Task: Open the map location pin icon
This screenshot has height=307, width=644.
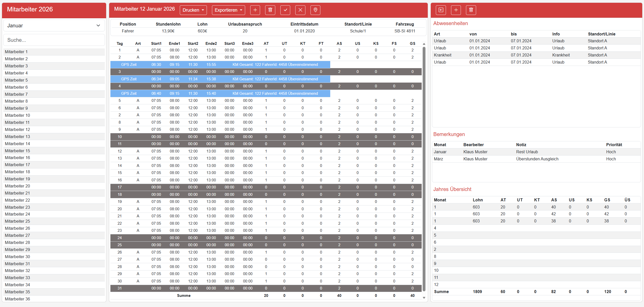Action: 315,10
